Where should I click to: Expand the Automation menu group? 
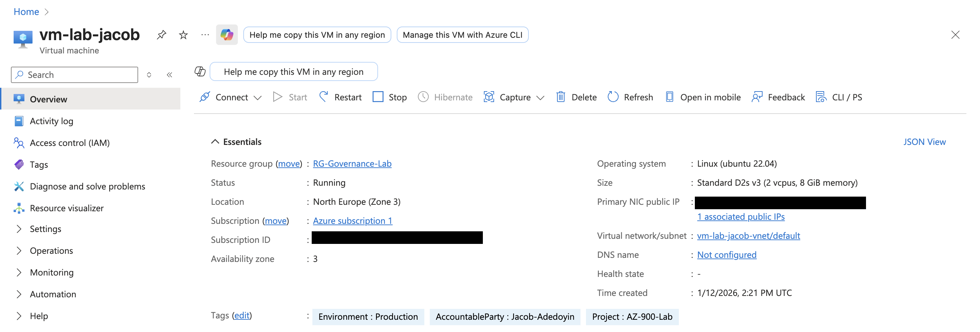(19, 294)
